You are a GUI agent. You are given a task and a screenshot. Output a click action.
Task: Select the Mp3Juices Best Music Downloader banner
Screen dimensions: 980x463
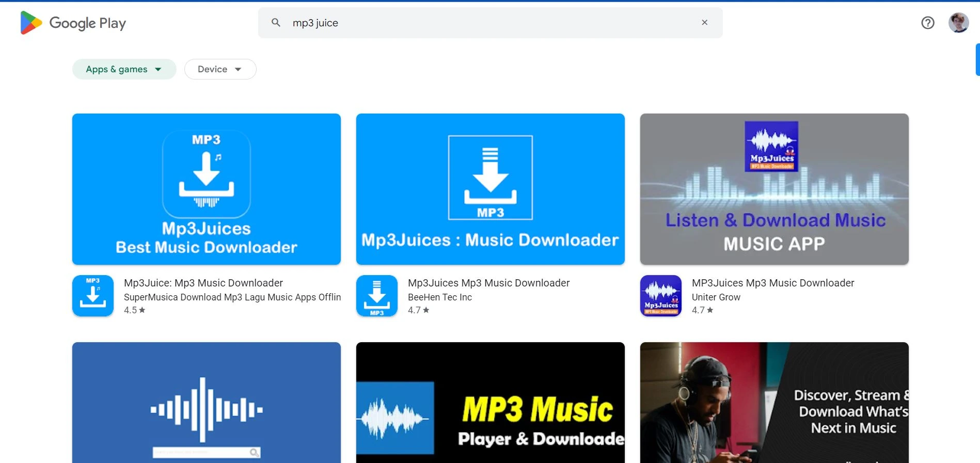coord(207,189)
